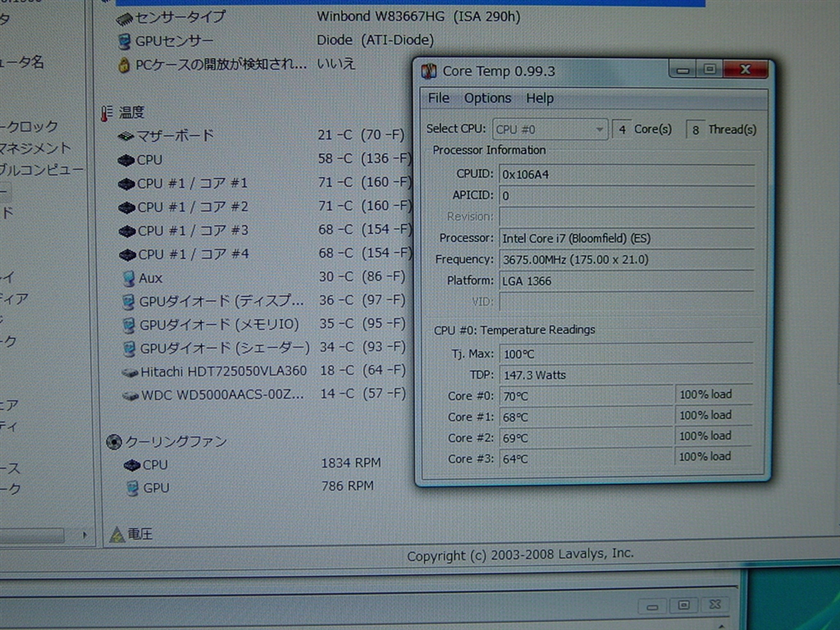This screenshot has width=840, height=630.
Task: Click the GPU sensor icon
Action: (124, 41)
